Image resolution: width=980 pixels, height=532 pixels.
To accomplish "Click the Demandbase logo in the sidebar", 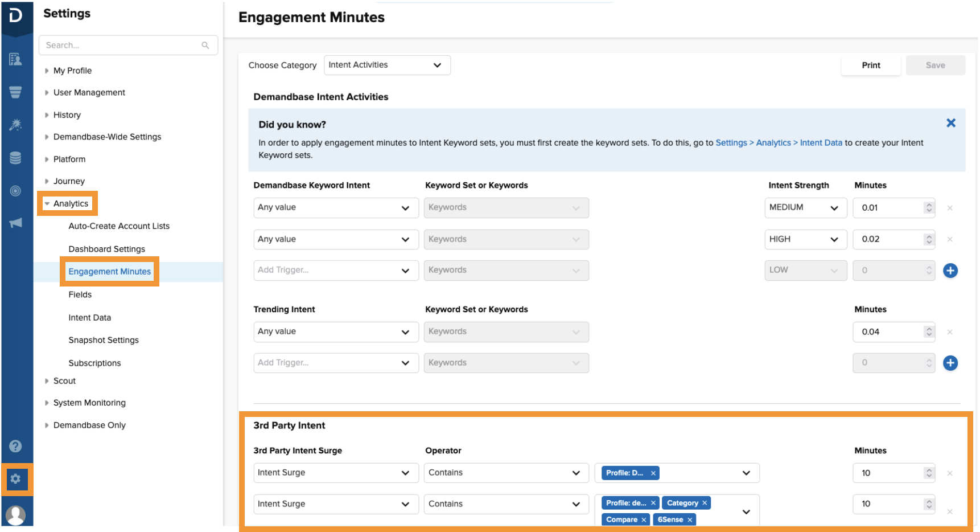I will tap(16, 15).
